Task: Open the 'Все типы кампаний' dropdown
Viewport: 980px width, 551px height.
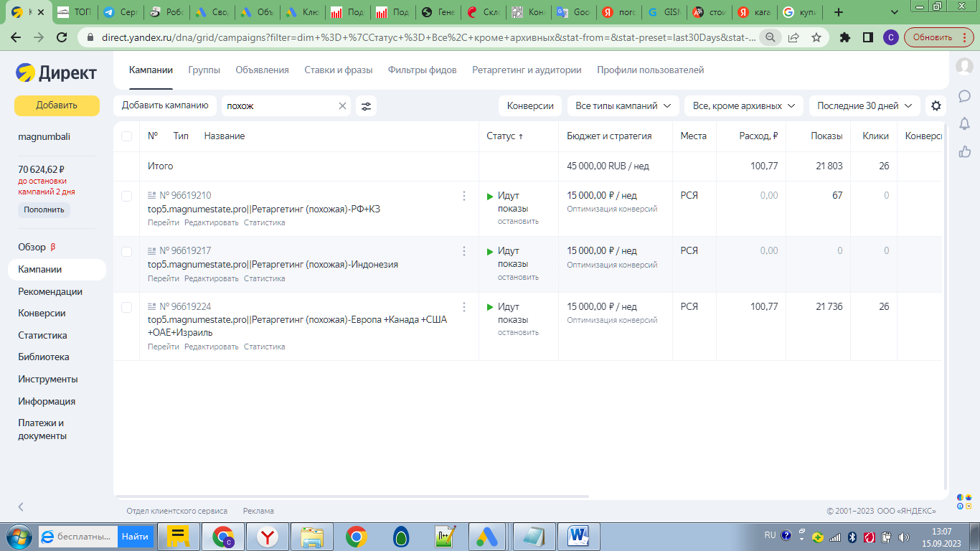Action: point(623,105)
